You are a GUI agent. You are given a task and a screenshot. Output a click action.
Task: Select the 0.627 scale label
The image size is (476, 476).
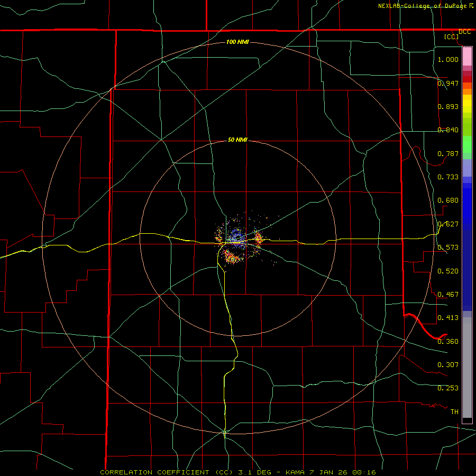coord(448,224)
